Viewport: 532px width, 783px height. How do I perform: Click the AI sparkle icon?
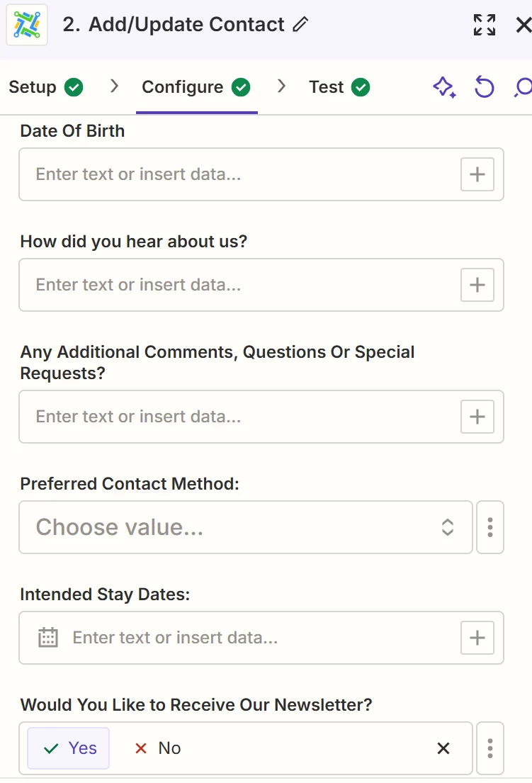click(444, 87)
